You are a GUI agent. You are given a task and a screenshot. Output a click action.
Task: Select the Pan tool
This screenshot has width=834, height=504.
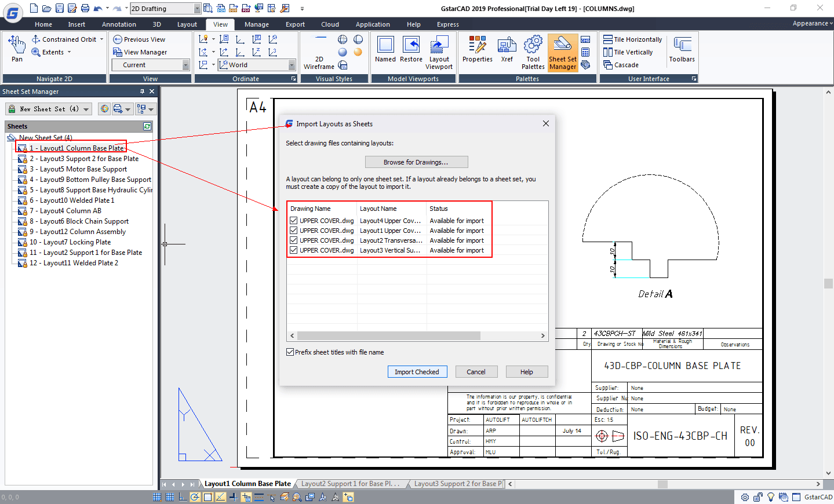17,48
